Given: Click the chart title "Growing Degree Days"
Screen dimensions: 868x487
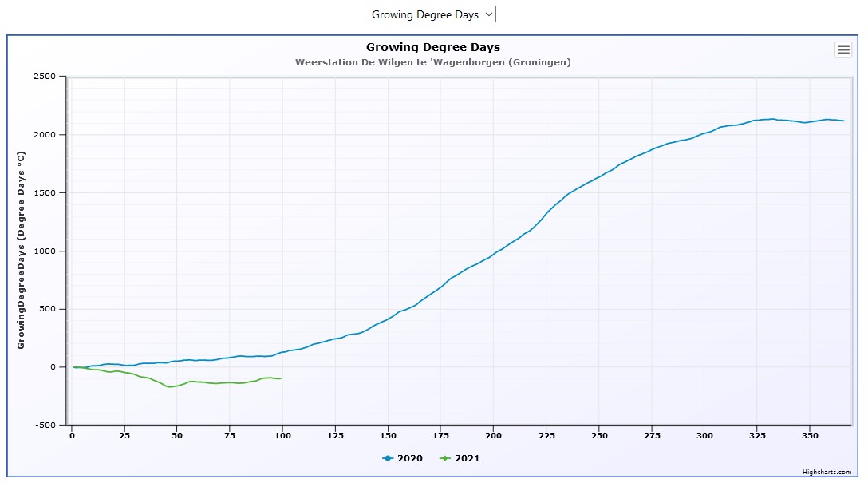Looking at the screenshot, I should point(433,48).
